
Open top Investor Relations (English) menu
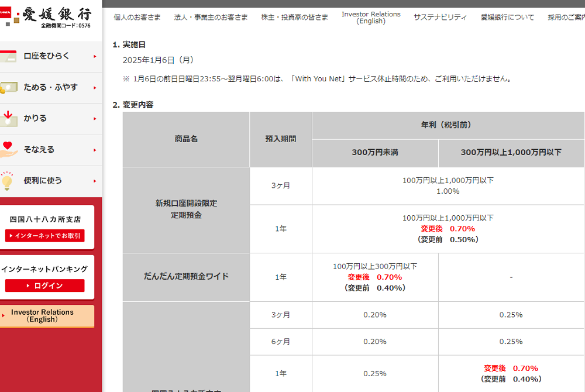click(x=371, y=18)
